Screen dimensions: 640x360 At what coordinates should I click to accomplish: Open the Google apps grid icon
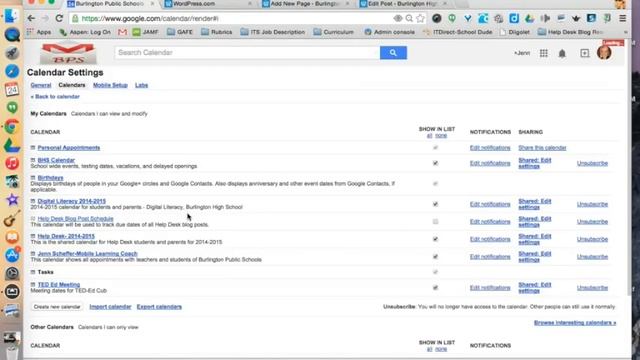544,53
